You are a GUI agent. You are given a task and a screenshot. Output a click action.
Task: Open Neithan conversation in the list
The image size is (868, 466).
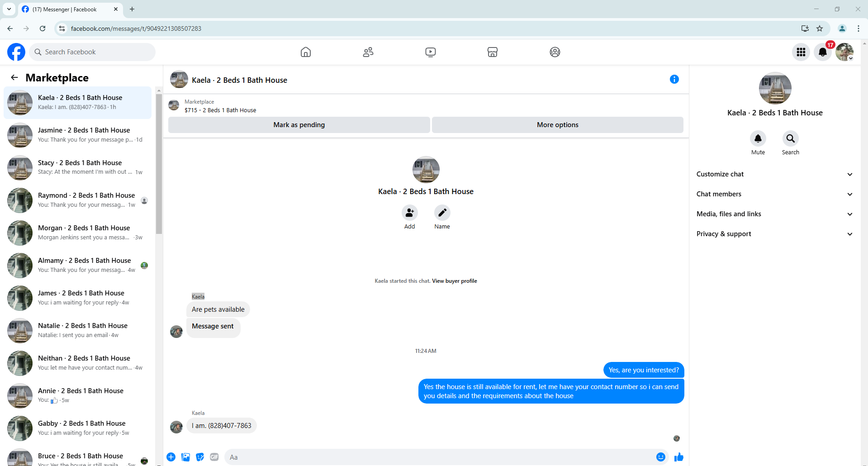point(78,363)
